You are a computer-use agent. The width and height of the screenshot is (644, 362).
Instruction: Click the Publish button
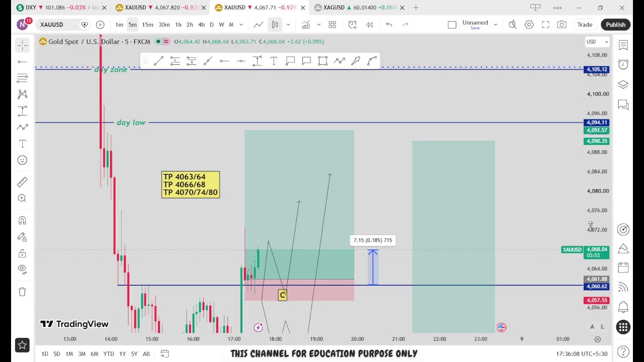[615, 25]
